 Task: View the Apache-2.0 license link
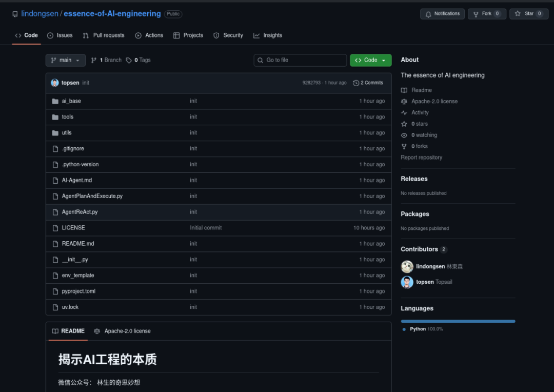(x=128, y=331)
